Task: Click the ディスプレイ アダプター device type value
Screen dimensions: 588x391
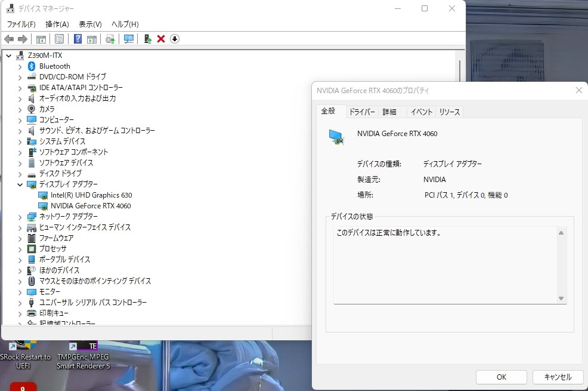Action: (453, 164)
